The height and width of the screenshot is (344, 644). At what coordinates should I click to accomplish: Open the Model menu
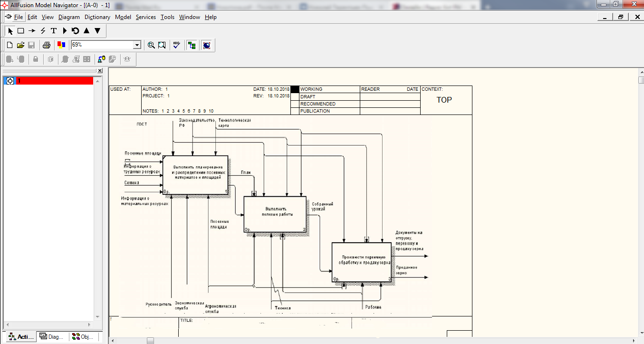point(123,17)
